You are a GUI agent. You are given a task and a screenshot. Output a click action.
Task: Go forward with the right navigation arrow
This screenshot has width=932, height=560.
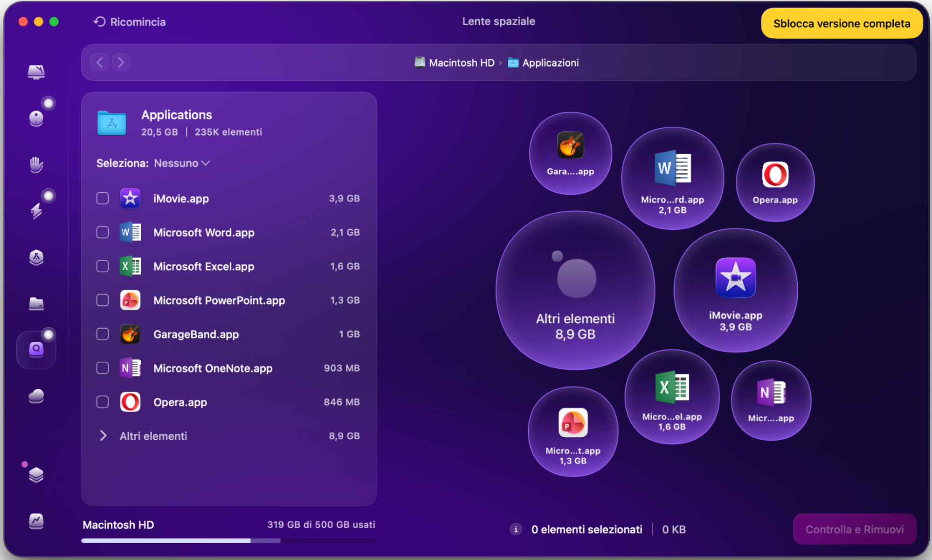tap(121, 62)
